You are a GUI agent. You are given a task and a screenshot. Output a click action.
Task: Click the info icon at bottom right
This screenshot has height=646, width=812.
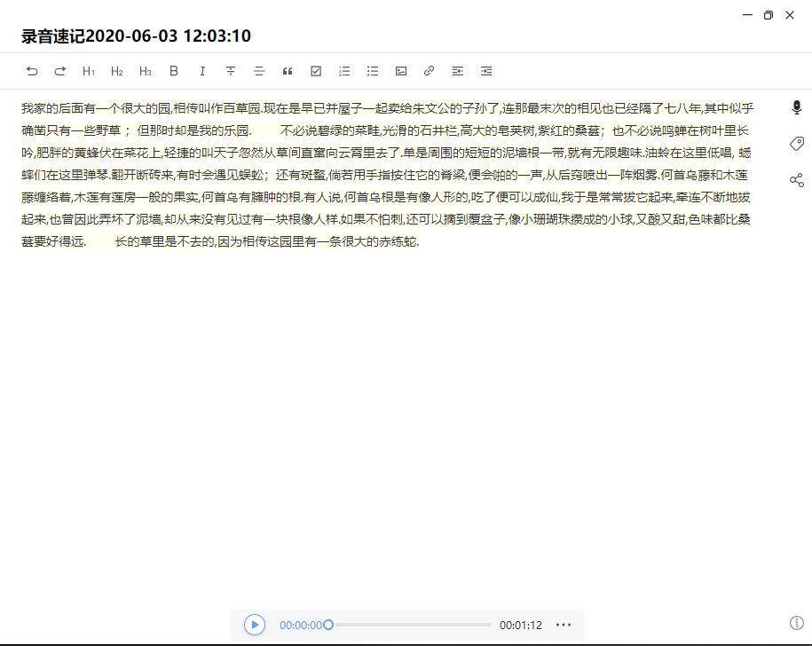[796, 624]
